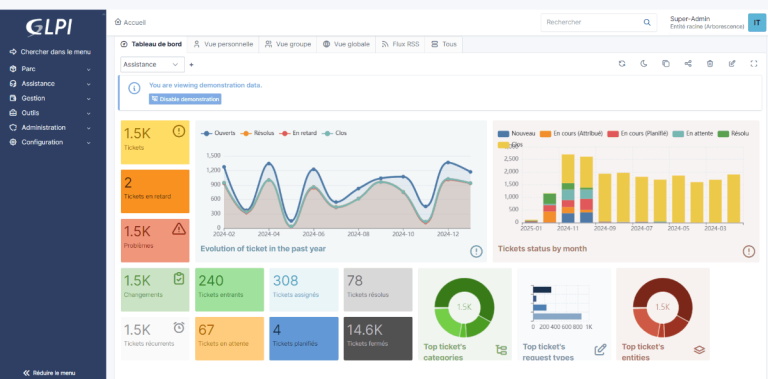Image resolution: width=768 pixels, height=379 pixels.
Task: Click alert icon on Tickets status by month
Action: [x=748, y=251]
